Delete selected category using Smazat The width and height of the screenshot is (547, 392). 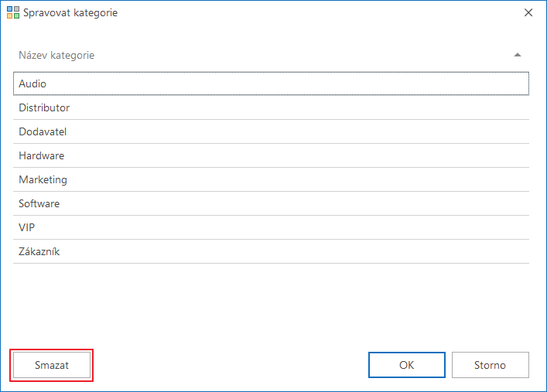point(52,365)
